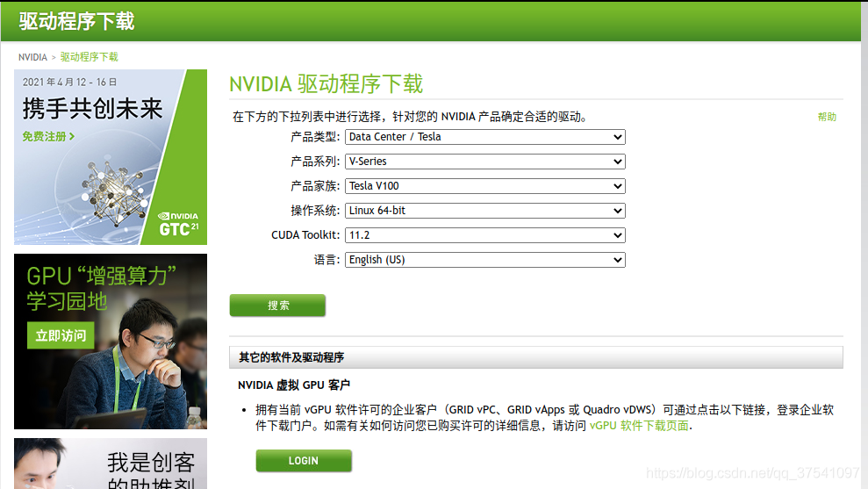Open the 产品家族 Tesla V100 dropdown

(484, 186)
